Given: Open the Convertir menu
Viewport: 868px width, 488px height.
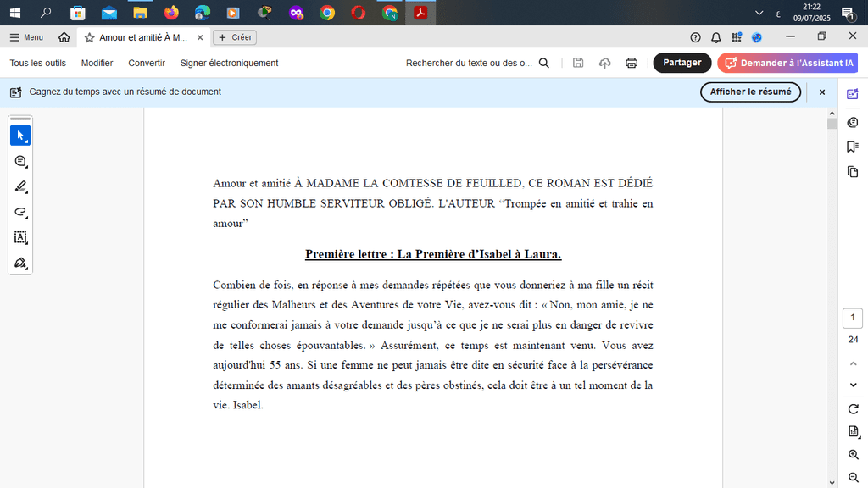Looking at the screenshot, I should pyautogui.click(x=147, y=63).
